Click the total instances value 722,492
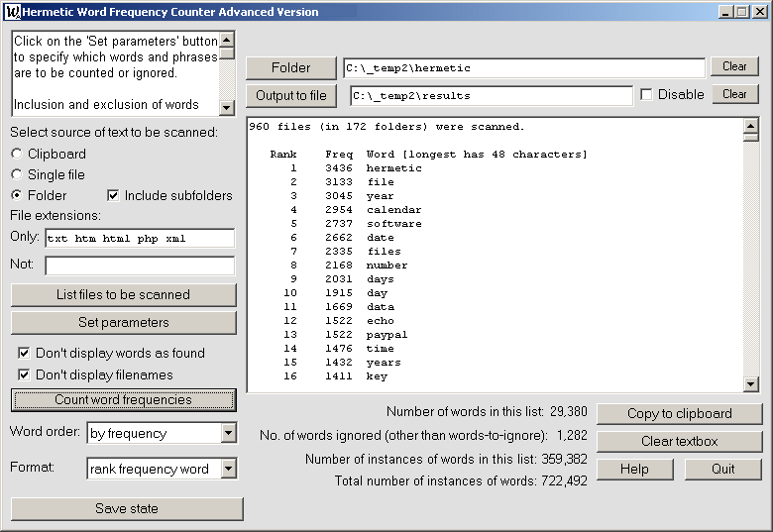 point(565,480)
